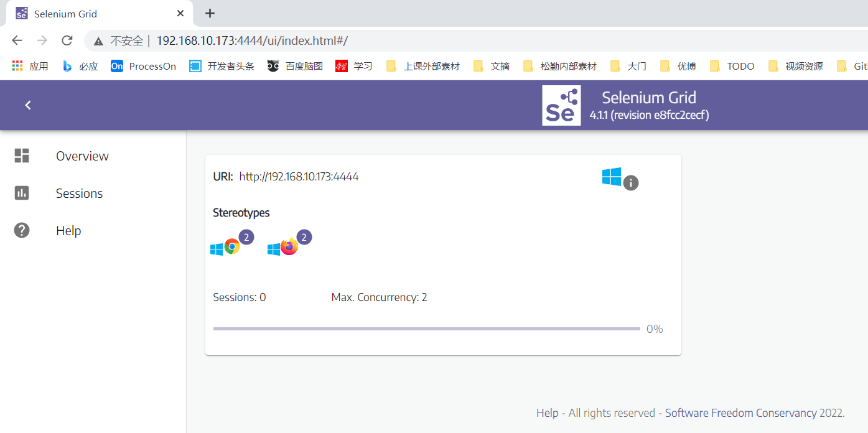The image size is (868, 433).
Task: Open the Help link in the footer
Action: pos(548,413)
